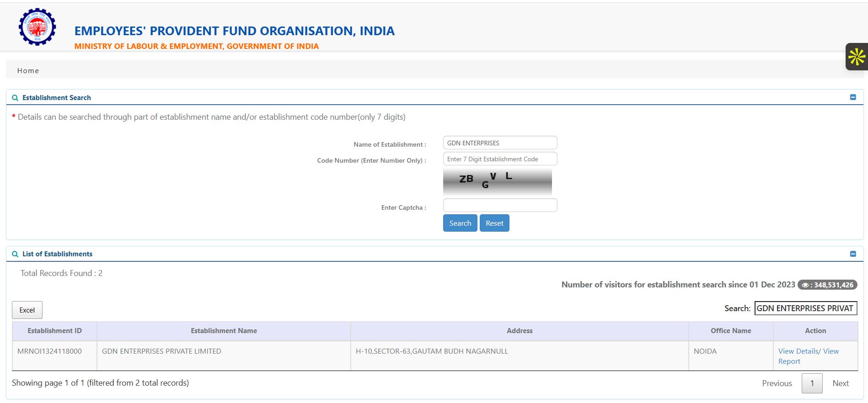Image resolution: width=868 pixels, height=403 pixels.
Task: Sort by Establishment Name column header
Action: coord(224,331)
